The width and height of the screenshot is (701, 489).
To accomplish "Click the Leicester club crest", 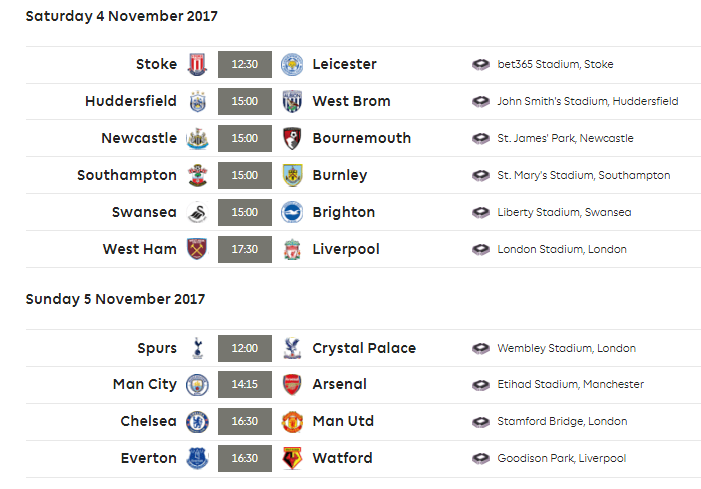I will (x=292, y=64).
